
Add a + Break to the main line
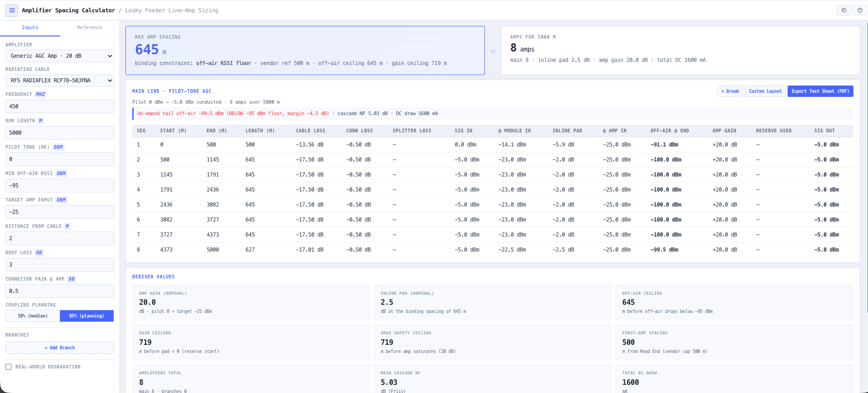[730, 91]
